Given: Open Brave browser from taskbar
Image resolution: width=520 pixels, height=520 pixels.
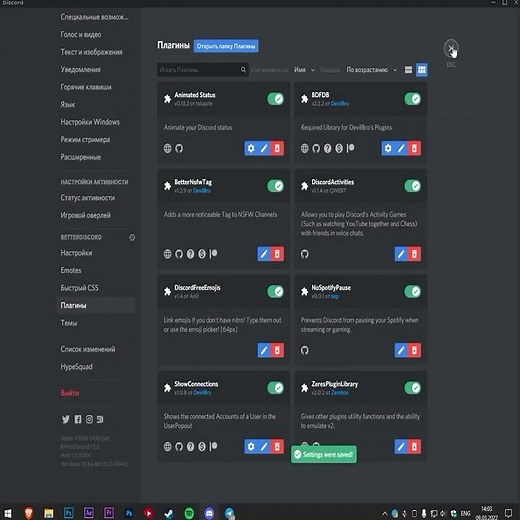Looking at the screenshot, I should [29, 513].
